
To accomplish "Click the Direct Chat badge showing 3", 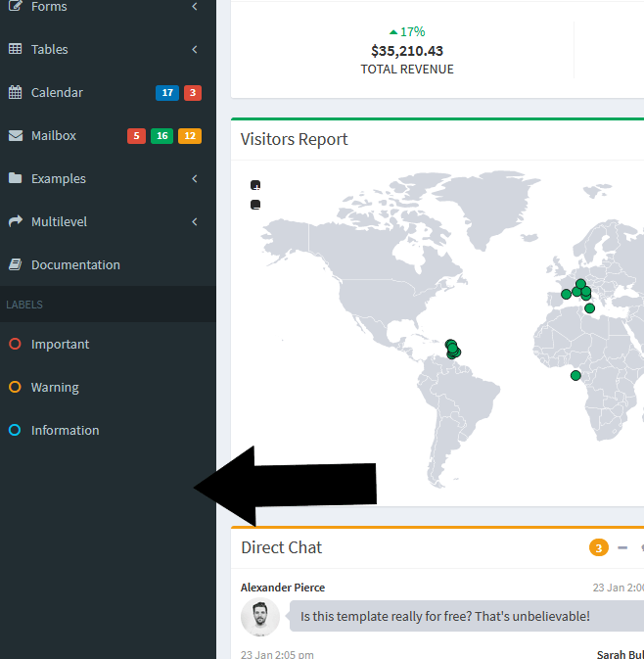I will coord(599,547).
